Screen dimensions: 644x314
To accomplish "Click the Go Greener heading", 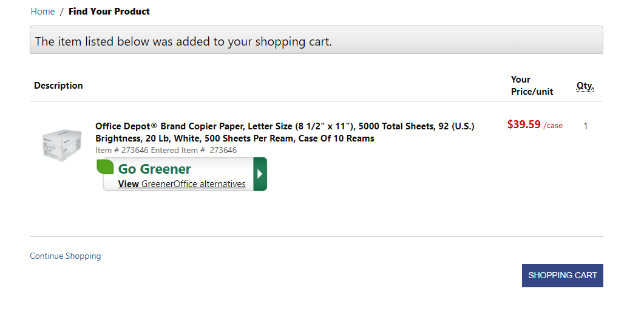I will 155,169.
